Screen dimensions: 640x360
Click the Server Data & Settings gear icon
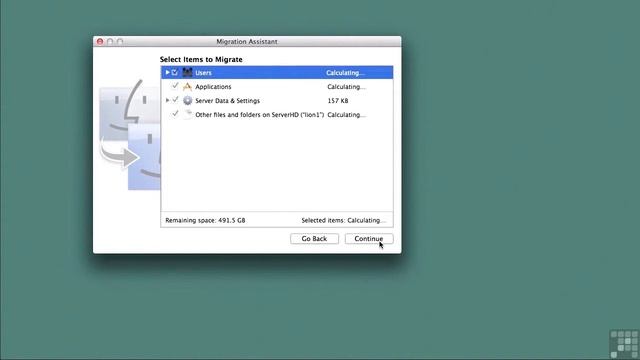[187, 100]
